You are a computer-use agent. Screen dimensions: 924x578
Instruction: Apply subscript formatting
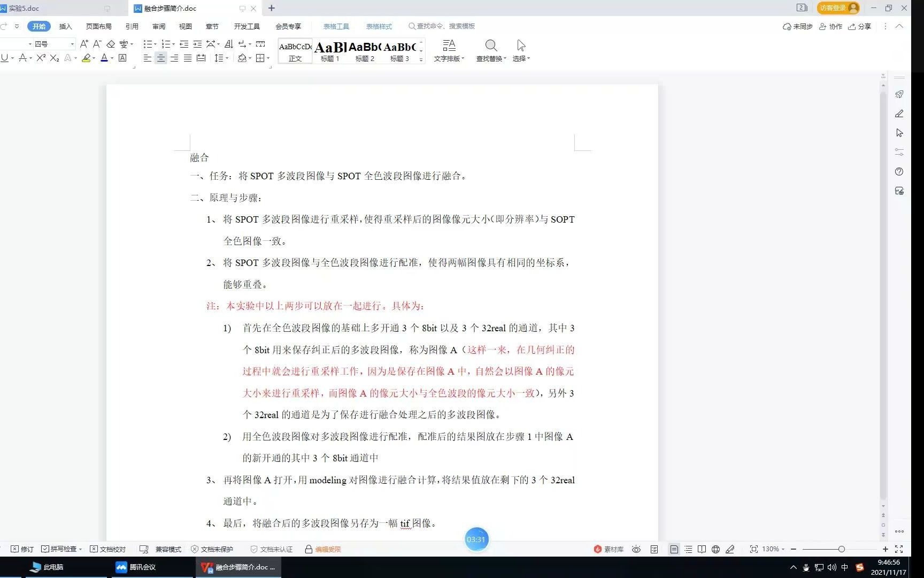(55, 58)
